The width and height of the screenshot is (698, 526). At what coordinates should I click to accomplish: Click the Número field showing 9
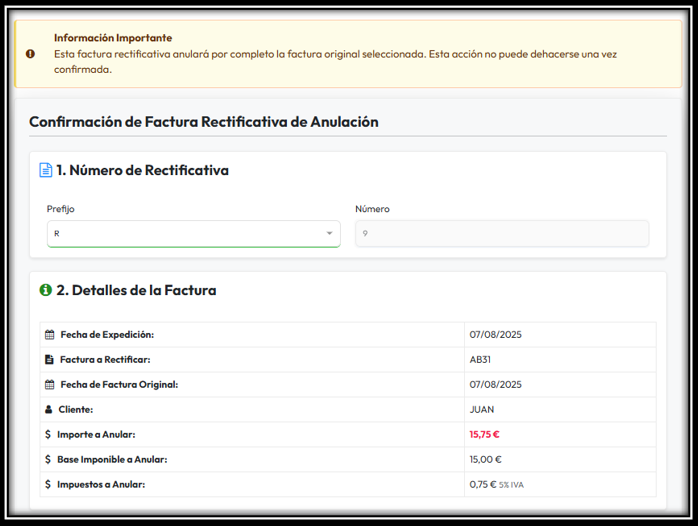point(501,234)
